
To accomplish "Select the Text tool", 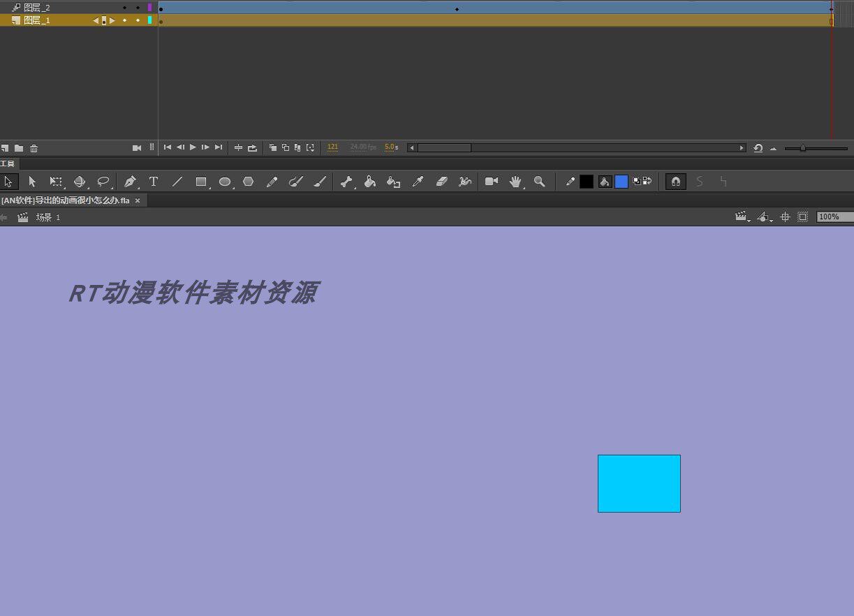I will [x=154, y=182].
